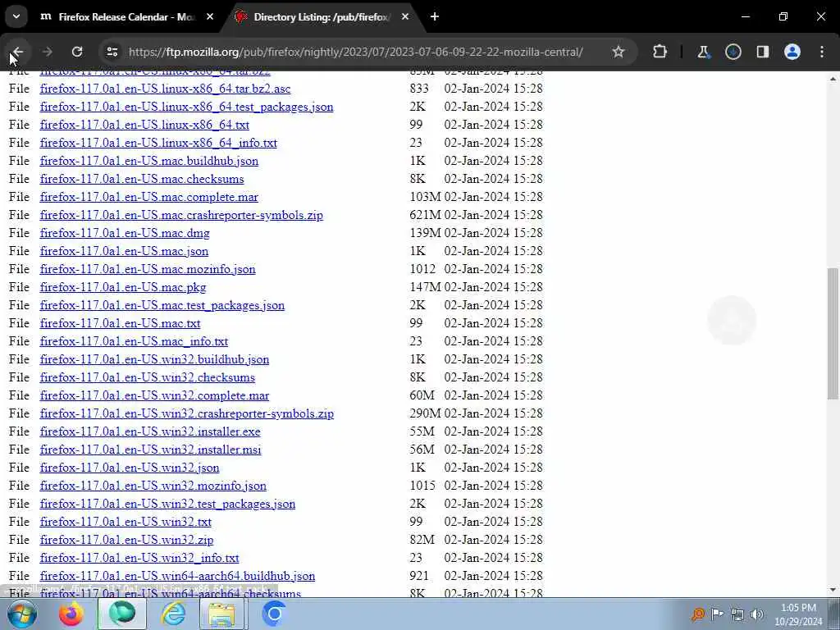Click the forward navigation arrow

click(47, 52)
